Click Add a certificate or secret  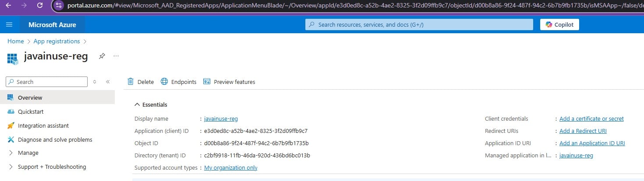(591, 118)
